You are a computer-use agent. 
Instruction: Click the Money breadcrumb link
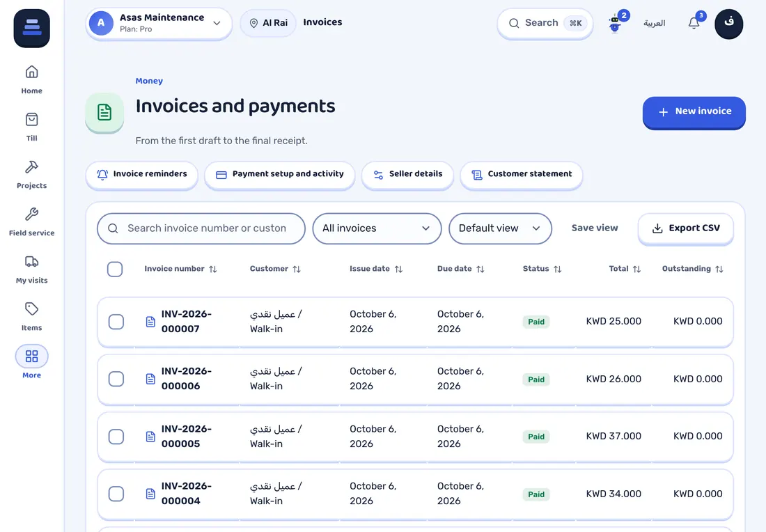[x=149, y=81]
